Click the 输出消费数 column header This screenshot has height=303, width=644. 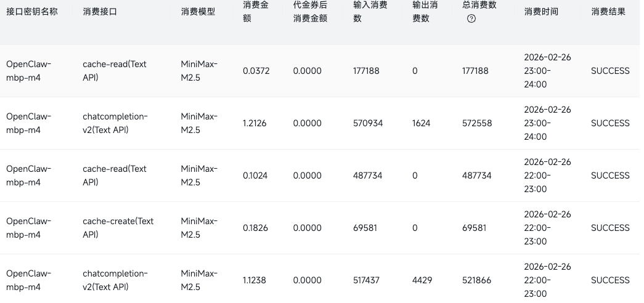[x=425, y=12]
